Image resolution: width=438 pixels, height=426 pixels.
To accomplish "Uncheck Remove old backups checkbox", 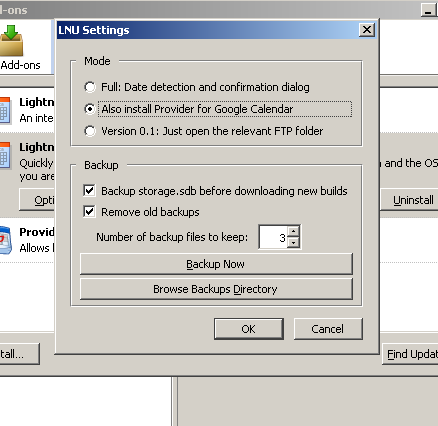I will pos(89,212).
